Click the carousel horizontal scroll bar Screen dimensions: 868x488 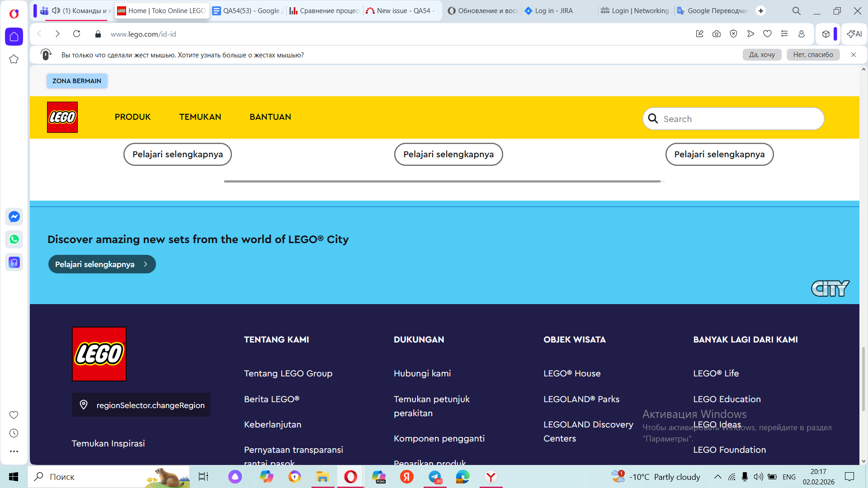[442, 181]
